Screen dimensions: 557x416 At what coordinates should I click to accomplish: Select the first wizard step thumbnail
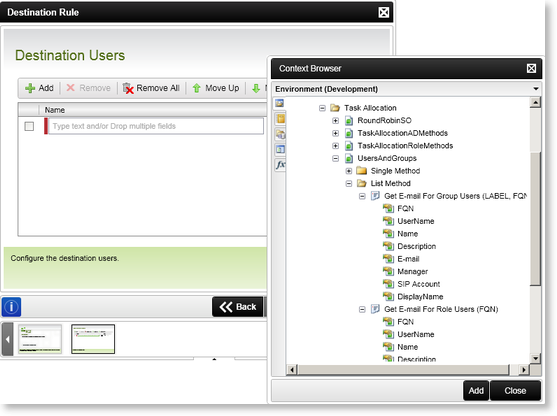[40, 339]
